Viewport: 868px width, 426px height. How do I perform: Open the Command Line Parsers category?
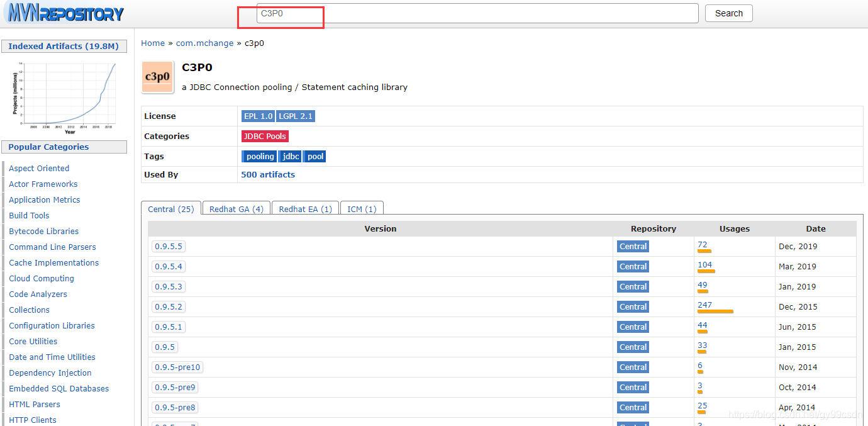(52, 247)
